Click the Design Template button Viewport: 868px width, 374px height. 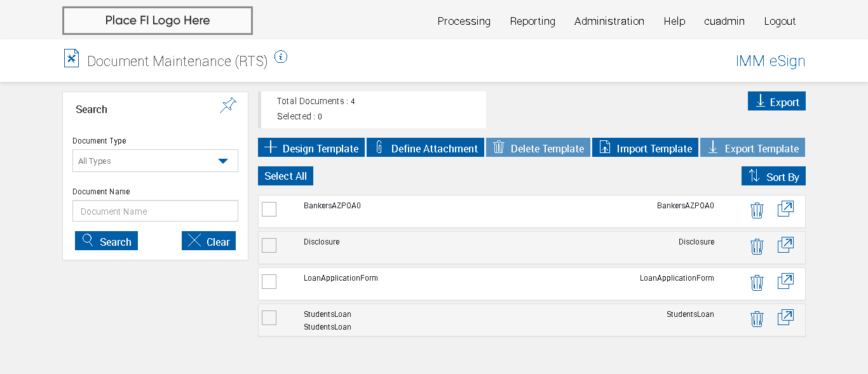point(311,148)
